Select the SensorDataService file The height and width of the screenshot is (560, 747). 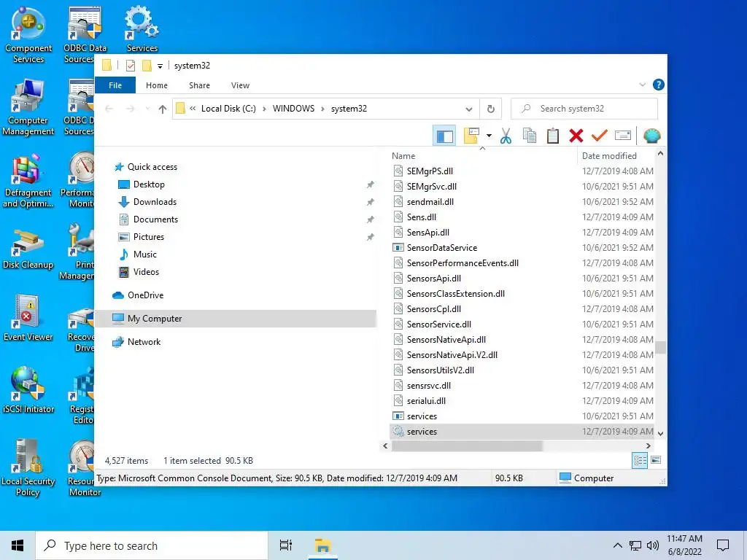(441, 248)
